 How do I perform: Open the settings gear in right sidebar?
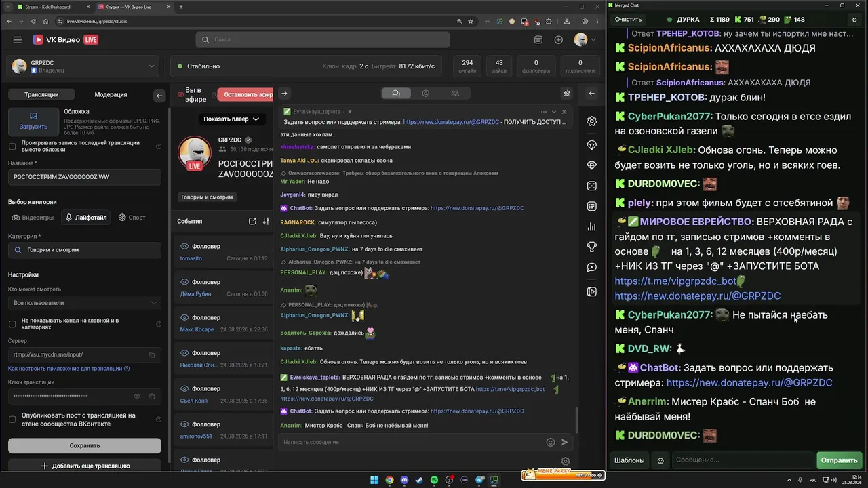[x=592, y=121]
